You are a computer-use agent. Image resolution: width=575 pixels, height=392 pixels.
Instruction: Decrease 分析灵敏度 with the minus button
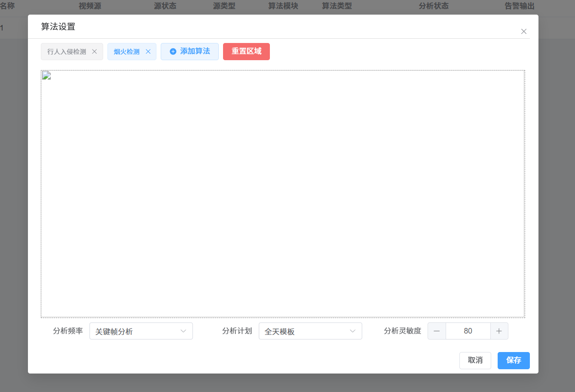(437, 331)
